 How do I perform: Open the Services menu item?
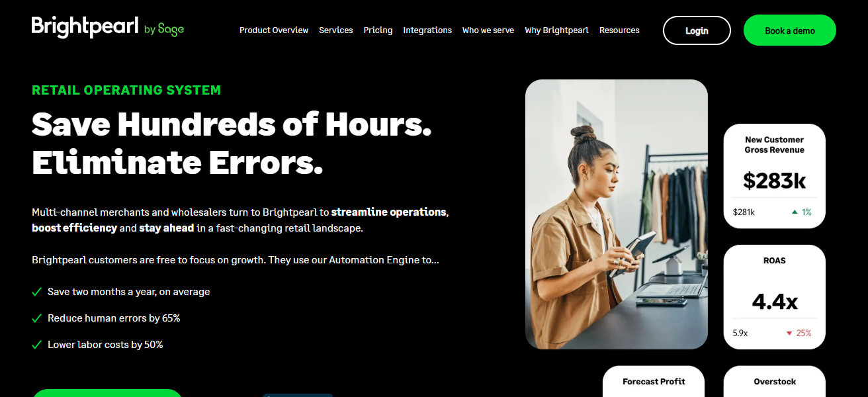tap(336, 30)
